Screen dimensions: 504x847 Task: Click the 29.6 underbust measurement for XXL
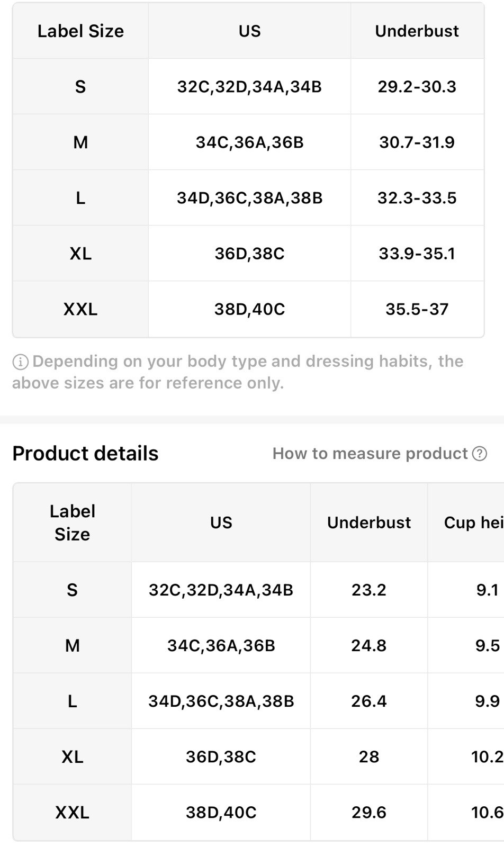pyautogui.click(x=369, y=812)
